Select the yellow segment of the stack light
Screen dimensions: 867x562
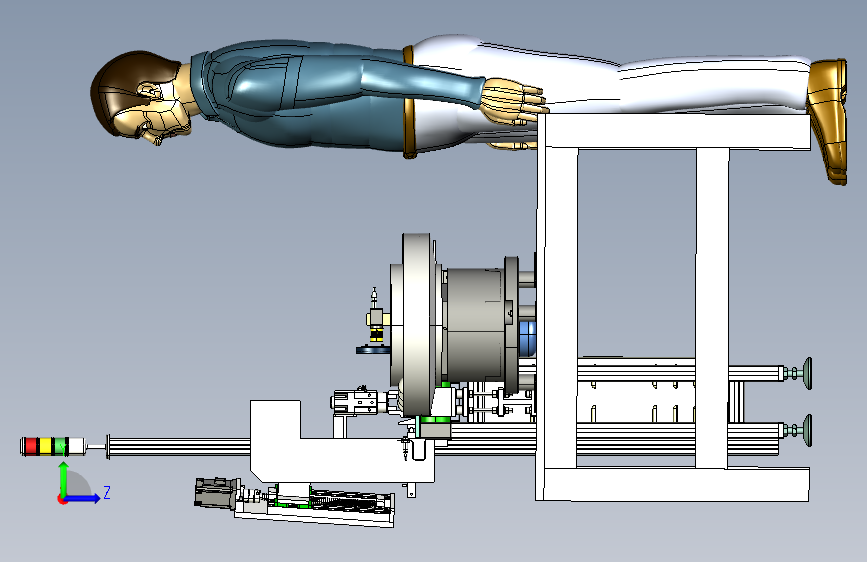coord(45,446)
